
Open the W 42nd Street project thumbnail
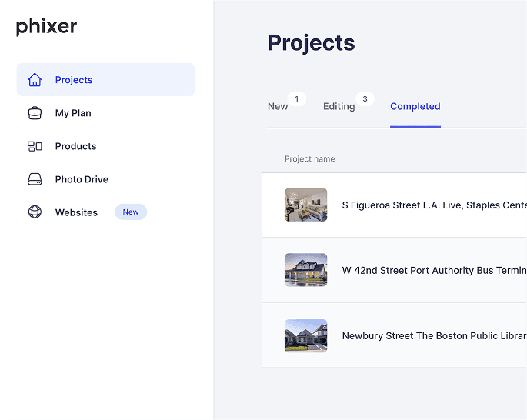tap(305, 270)
